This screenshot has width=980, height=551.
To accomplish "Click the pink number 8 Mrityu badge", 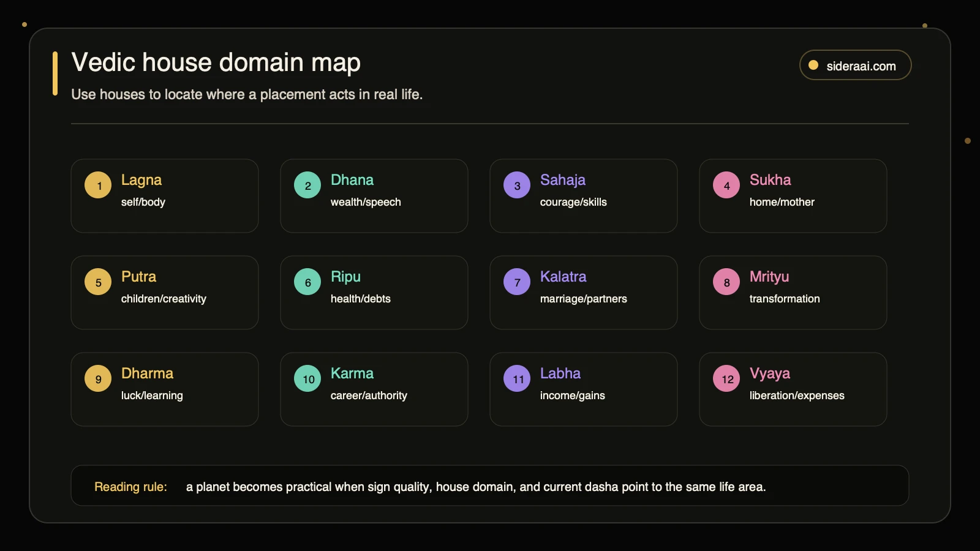I will coord(726,282).
